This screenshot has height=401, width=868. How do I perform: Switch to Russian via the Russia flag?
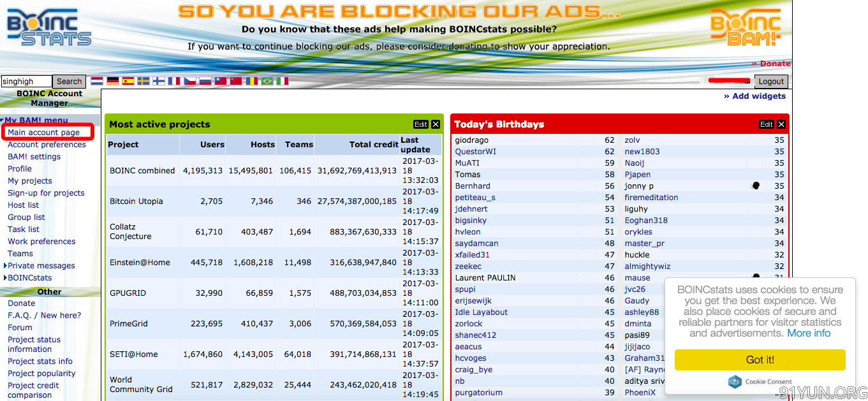(205, 81)
